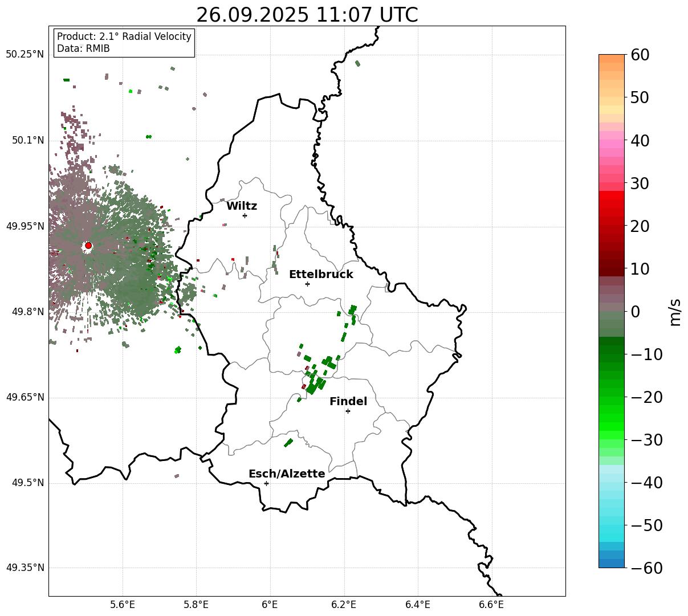Click the Ettelbruck city label

click(x=321, y=275)
